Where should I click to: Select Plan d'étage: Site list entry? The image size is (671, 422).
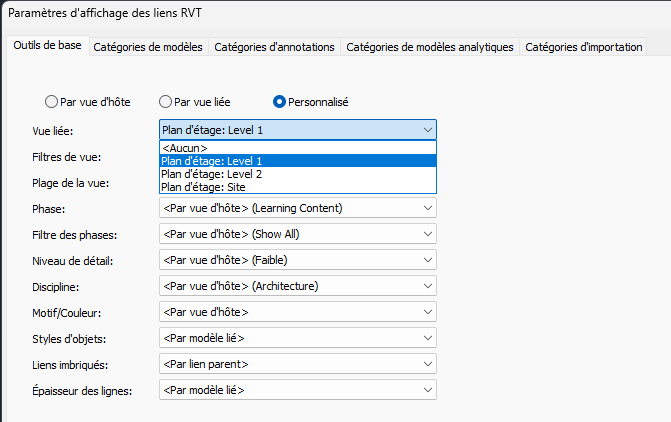[x=298, y=187]
